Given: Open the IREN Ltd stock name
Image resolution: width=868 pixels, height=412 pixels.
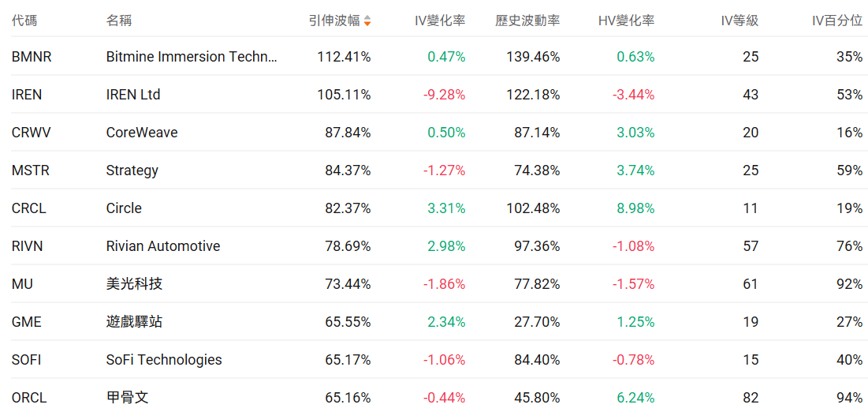Looking at the screenshot, I should [133, 95].
